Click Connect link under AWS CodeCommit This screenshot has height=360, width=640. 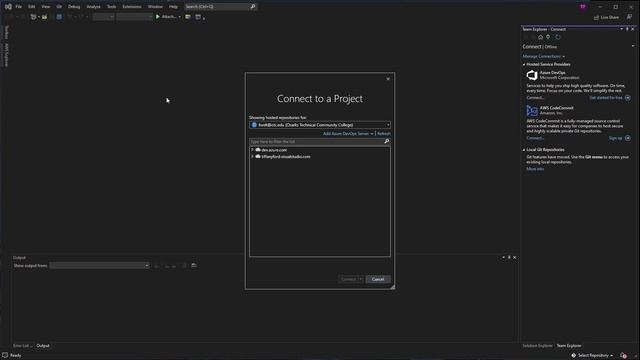535,138
